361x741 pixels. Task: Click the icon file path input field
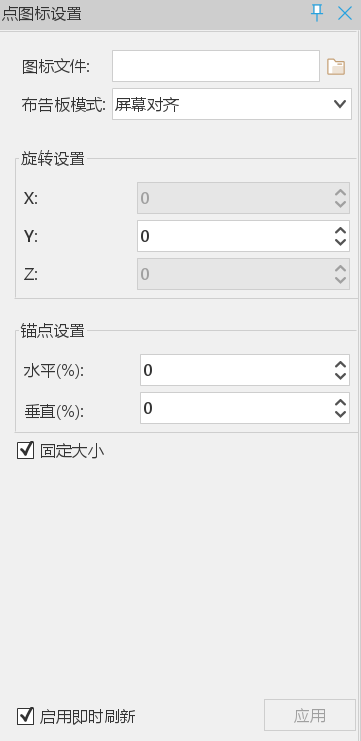point(216,66)
